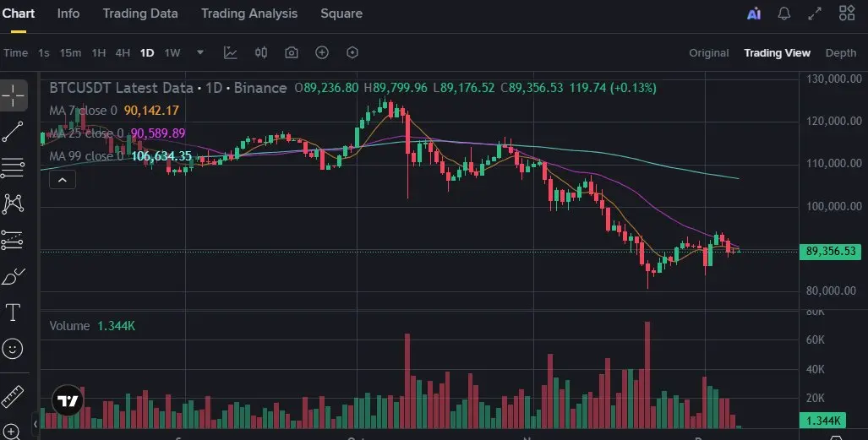Switch chart to Depth view
The width and height of the screenshot is (868, 440).
pyautogui.click(x=840, y=52)
